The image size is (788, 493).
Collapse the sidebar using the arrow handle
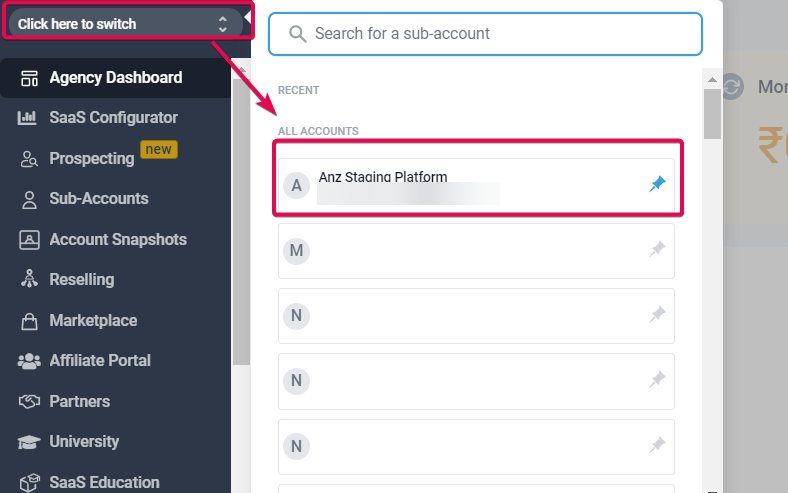click(248, 14)
